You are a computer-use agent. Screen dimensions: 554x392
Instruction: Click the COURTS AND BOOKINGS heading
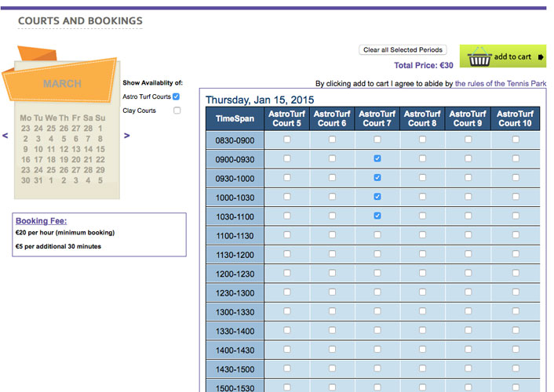coord(80,21)
